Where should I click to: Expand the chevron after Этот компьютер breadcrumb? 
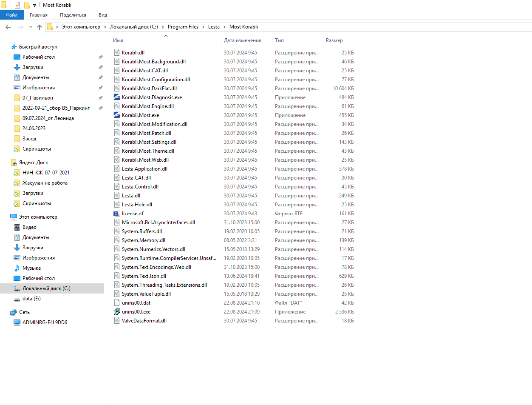pos(105,27)
